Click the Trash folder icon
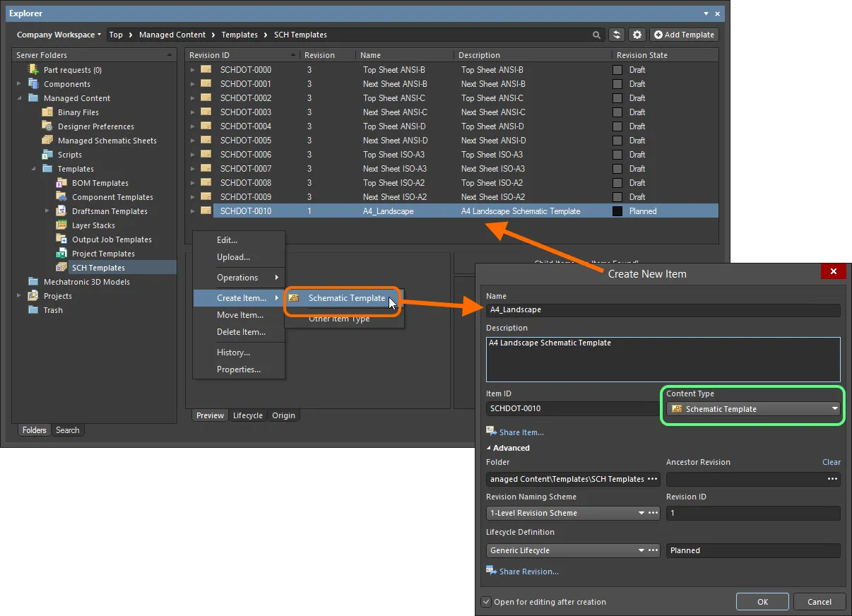The height and width of the screenshot is (616, 852). pos(33,310)
